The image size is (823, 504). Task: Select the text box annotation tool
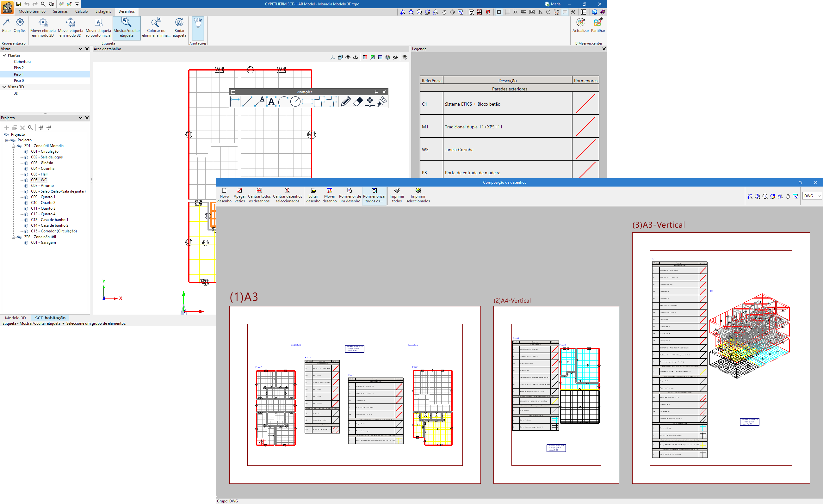[x=272, y=101]
